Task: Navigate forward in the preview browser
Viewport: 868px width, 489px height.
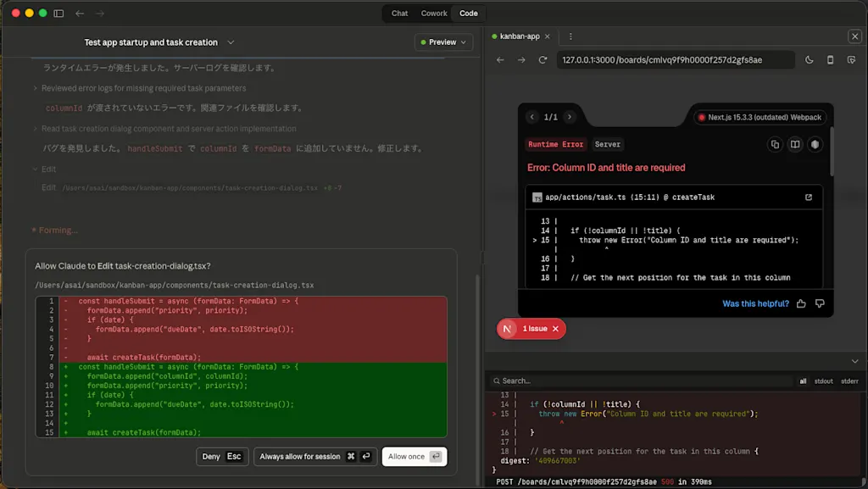Action: pos(521,59)
